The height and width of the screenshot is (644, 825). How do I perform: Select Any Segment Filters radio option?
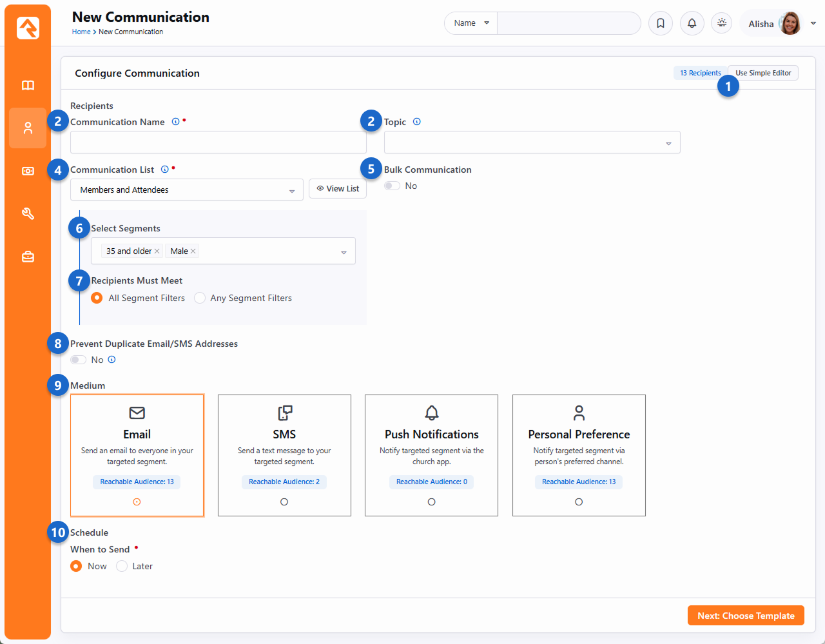click(200, 298)
